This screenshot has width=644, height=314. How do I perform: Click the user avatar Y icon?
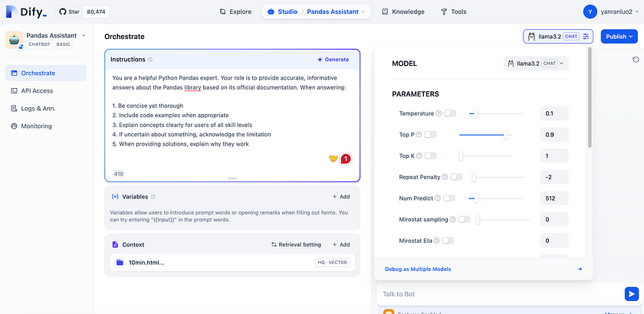590,12
